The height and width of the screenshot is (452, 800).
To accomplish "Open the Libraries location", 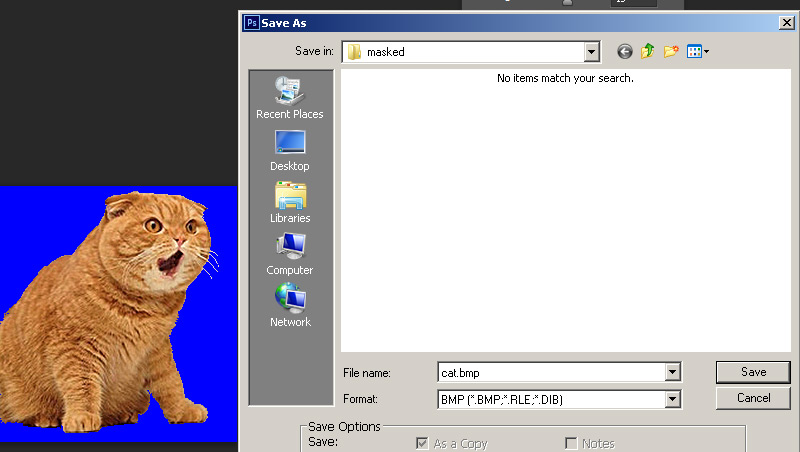I will (x=290, y=203).
